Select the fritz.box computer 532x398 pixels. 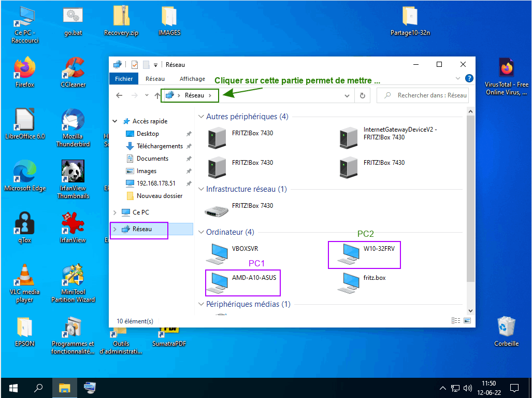362,282
